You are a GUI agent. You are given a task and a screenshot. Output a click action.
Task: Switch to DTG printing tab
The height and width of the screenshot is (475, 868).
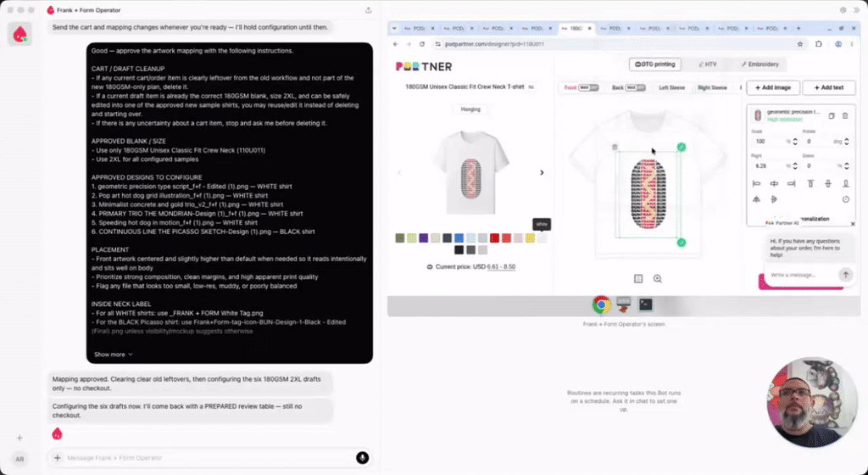tap(655, 64)
